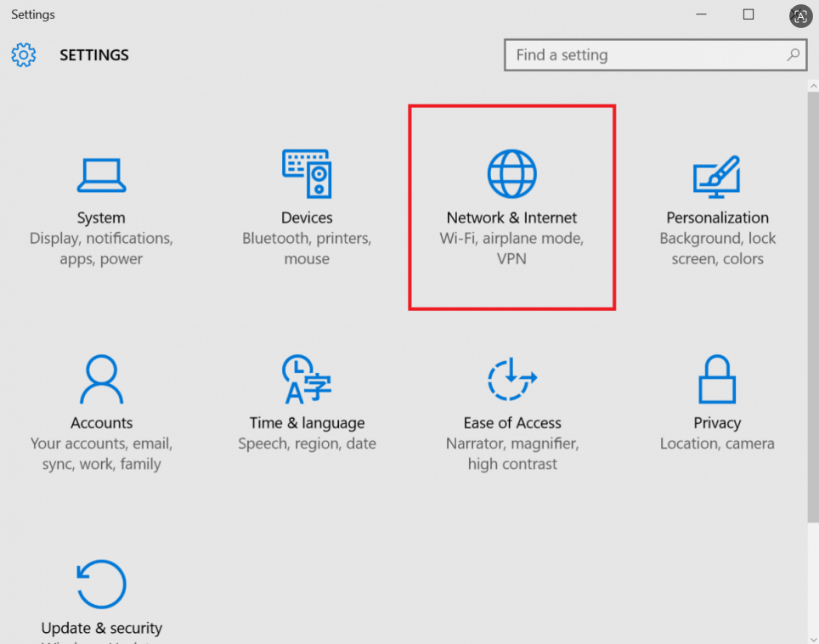Open the System laptop icon

point(101,175)
